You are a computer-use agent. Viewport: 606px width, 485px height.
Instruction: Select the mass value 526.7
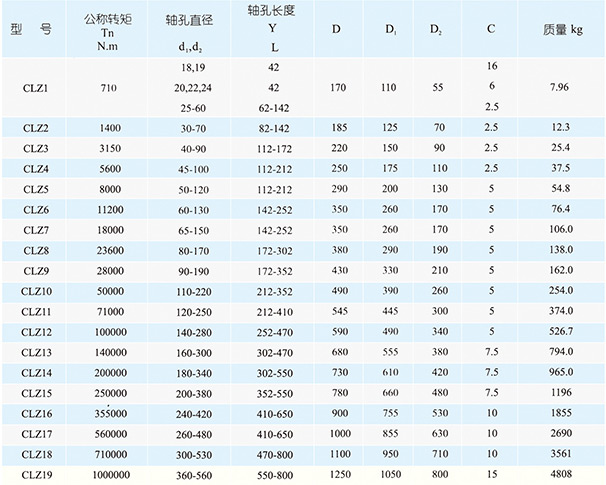point(558,330)
